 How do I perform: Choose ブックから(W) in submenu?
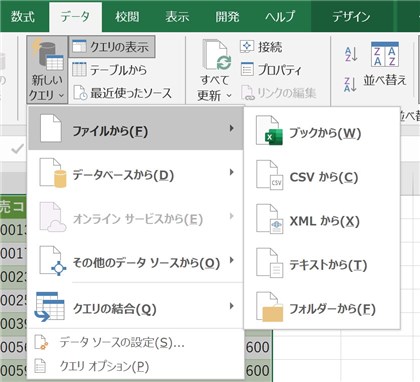pos(325,133)
